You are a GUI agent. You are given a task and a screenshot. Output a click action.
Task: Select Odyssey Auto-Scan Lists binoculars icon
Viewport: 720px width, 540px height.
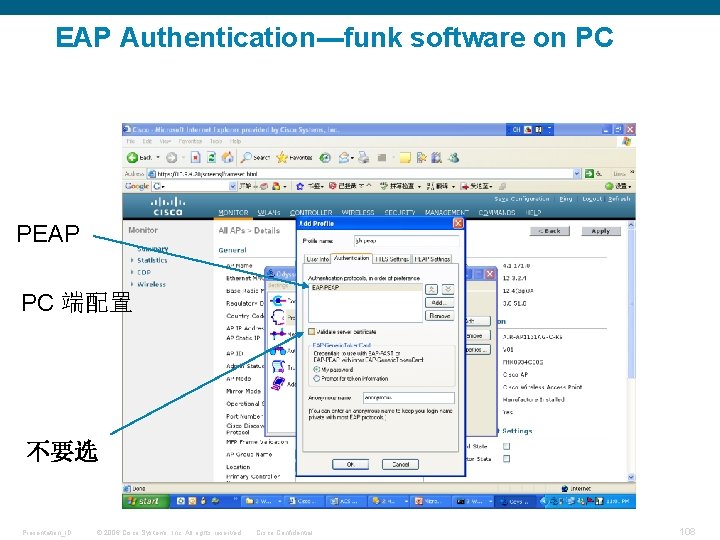(x=278, y=351)
